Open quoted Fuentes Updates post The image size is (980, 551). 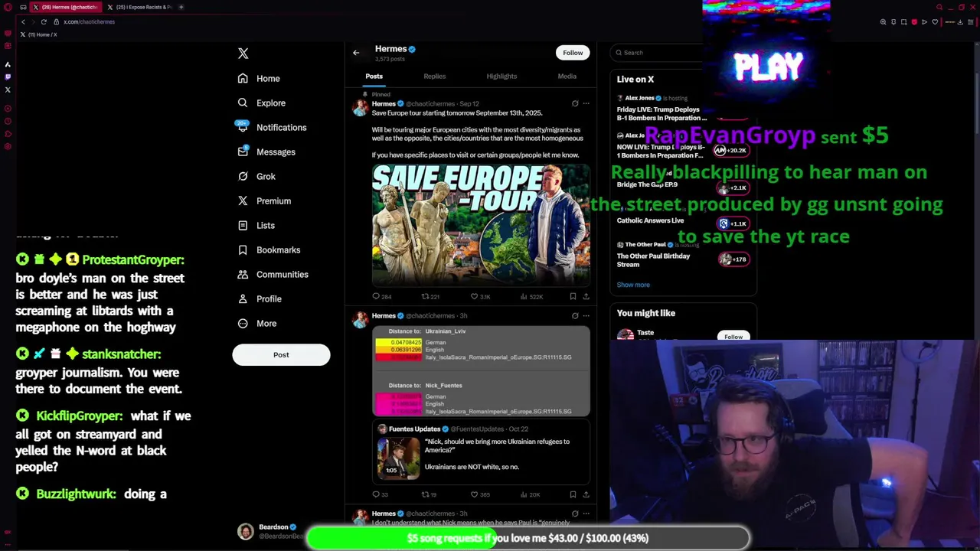tap(481, 452)
